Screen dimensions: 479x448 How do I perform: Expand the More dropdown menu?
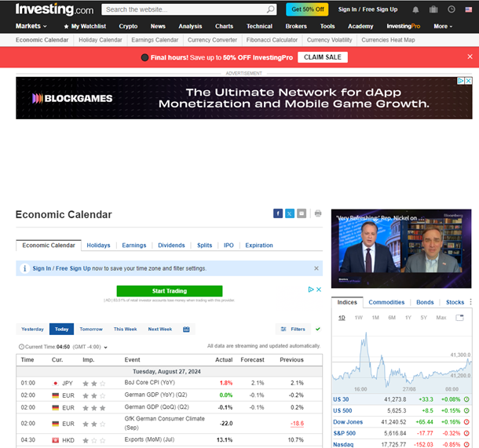coord(443,27)
